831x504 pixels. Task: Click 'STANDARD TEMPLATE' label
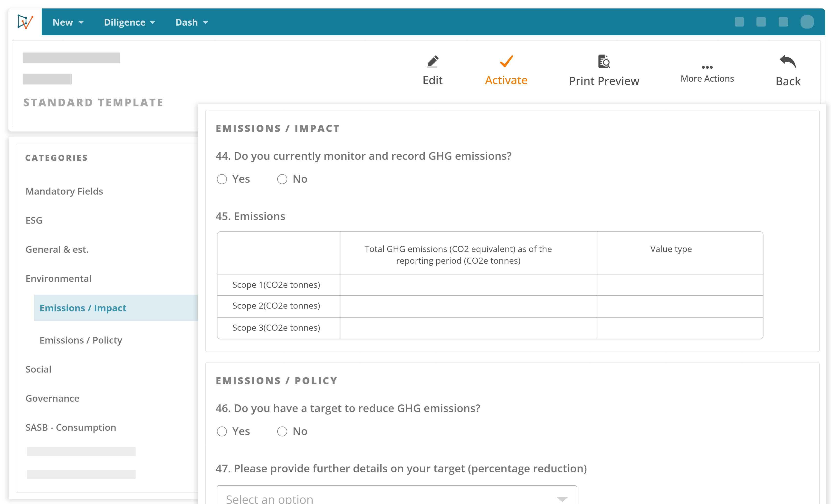93,103
